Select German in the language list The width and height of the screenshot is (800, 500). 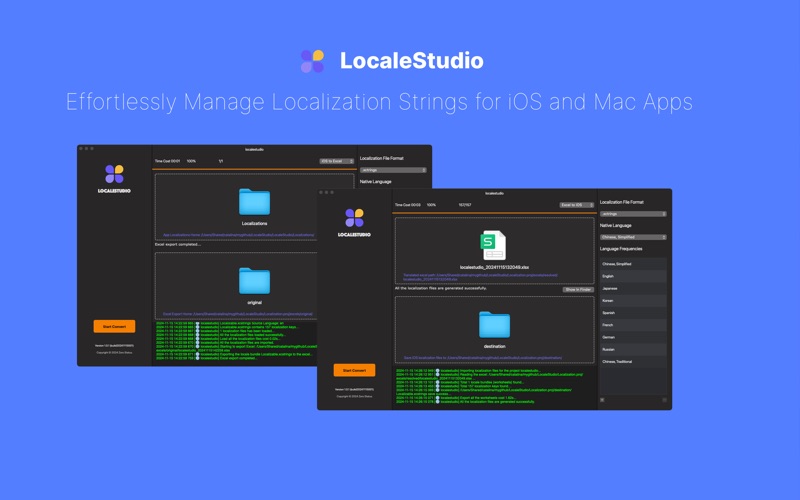point(633,337)
